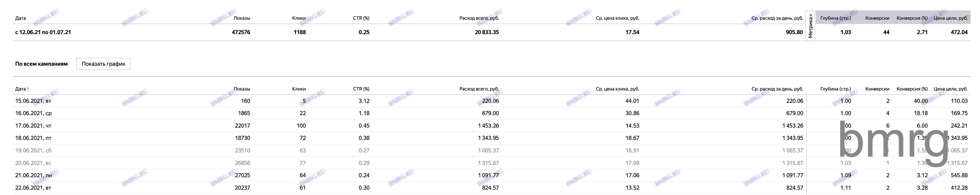980x195 pixels.
Task: Sort daily table by Расход всего, руб.
Action: click(x=479, y=89)
